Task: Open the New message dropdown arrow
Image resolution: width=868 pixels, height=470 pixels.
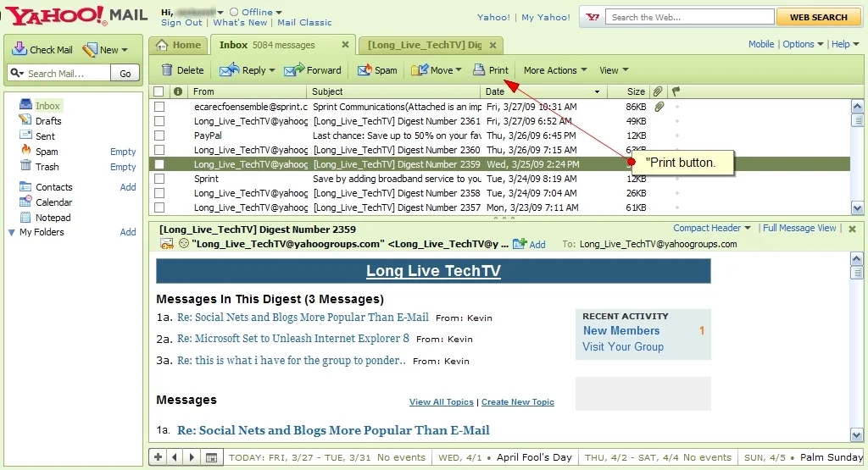Action: pyautogui.click(x=125, y=50)
